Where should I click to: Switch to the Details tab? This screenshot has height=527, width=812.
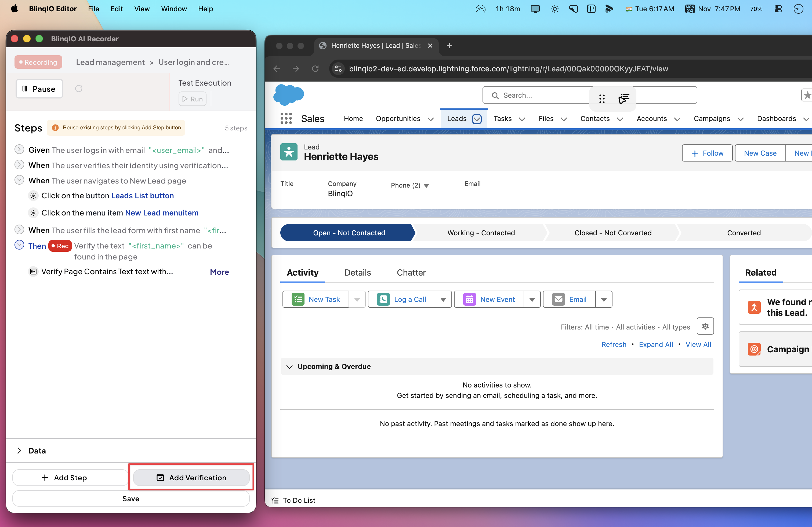tap(357, 272)
